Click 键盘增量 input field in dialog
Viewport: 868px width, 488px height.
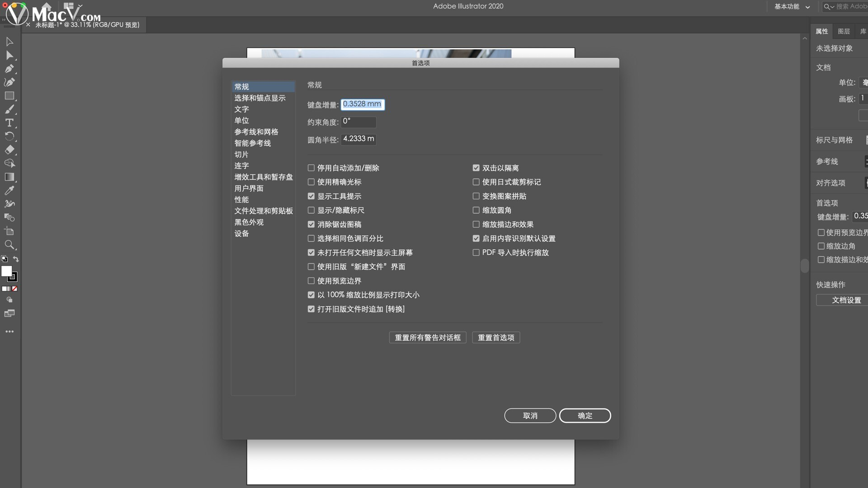pos(363,104)
